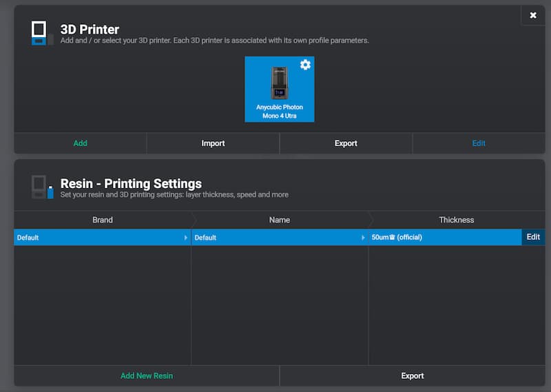Click the 3D Printer section icon
Image resolution: width=551 pixels, height=392 pixels.
point(42,33)
